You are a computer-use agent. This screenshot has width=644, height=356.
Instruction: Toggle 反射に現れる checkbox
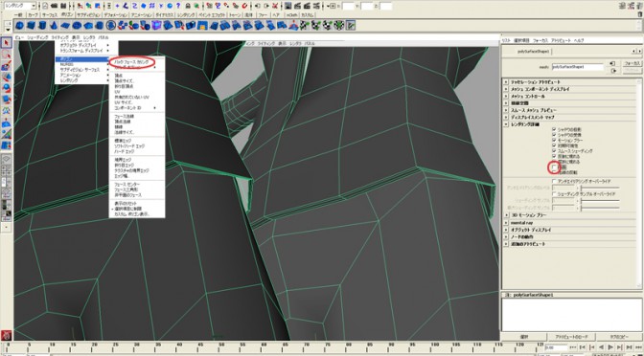pos(554,156)
